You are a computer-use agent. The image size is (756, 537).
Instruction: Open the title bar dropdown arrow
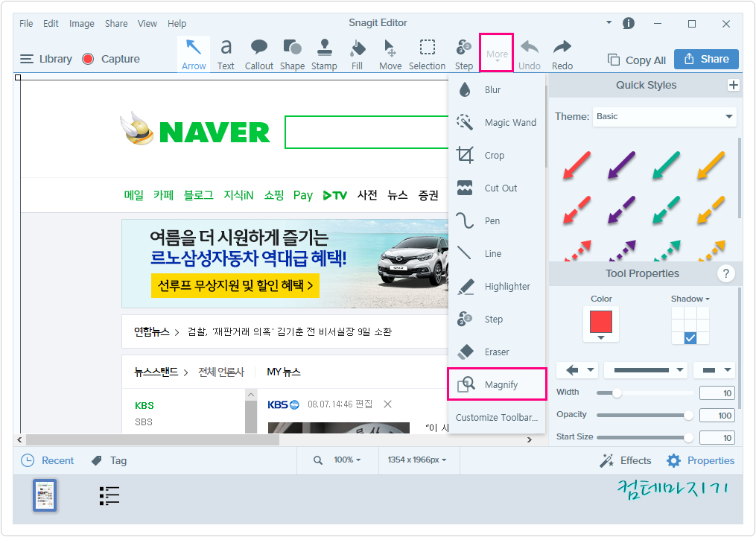[x=609, y=22]
